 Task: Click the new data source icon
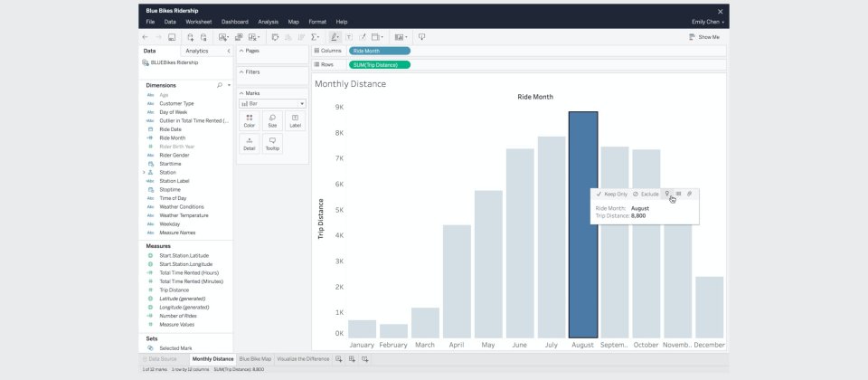[x=191, y=37]
